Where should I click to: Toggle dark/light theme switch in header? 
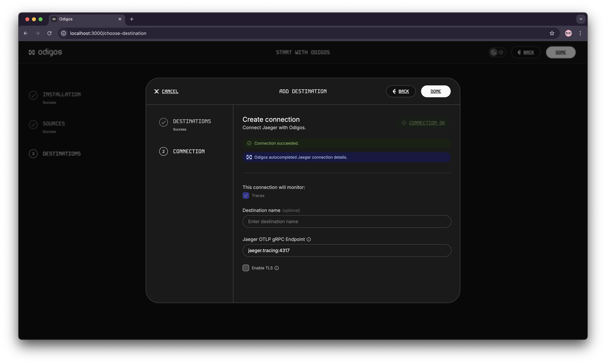tap(497, 52)
